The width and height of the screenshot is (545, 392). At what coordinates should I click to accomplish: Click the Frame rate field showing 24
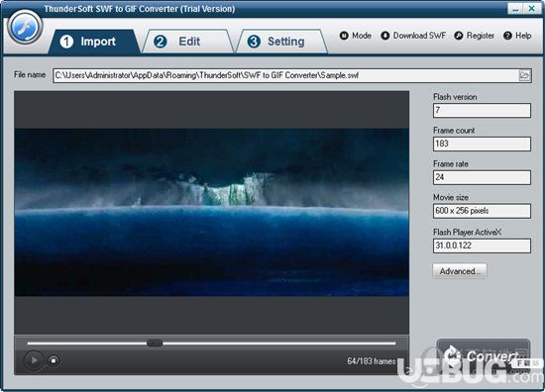click(482, 177)
